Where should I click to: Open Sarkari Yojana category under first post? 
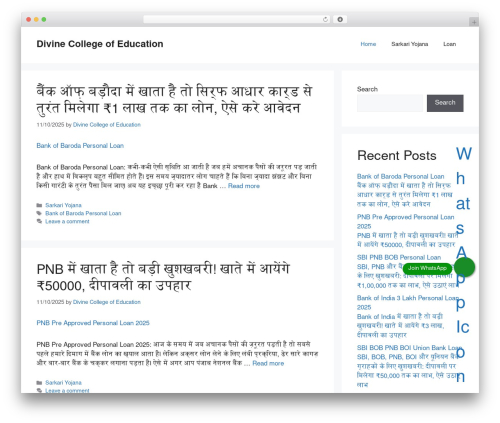[x=63, y=205]
